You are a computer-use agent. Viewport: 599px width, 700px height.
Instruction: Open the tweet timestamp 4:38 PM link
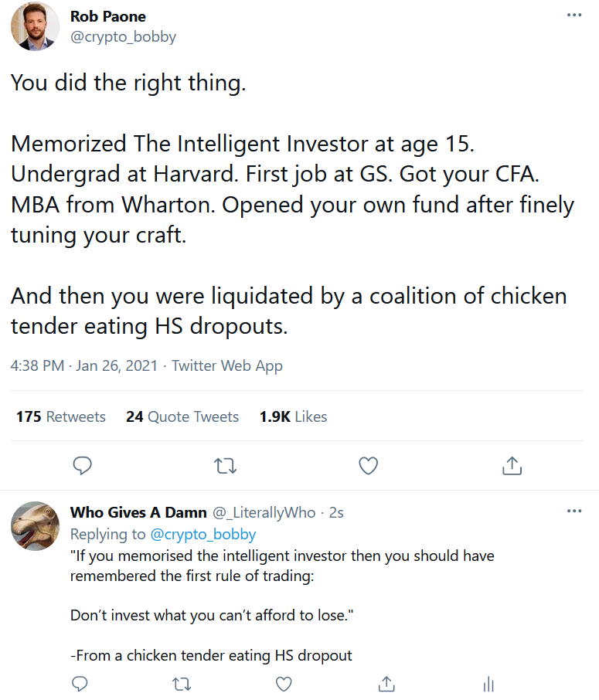coord(37,365)
